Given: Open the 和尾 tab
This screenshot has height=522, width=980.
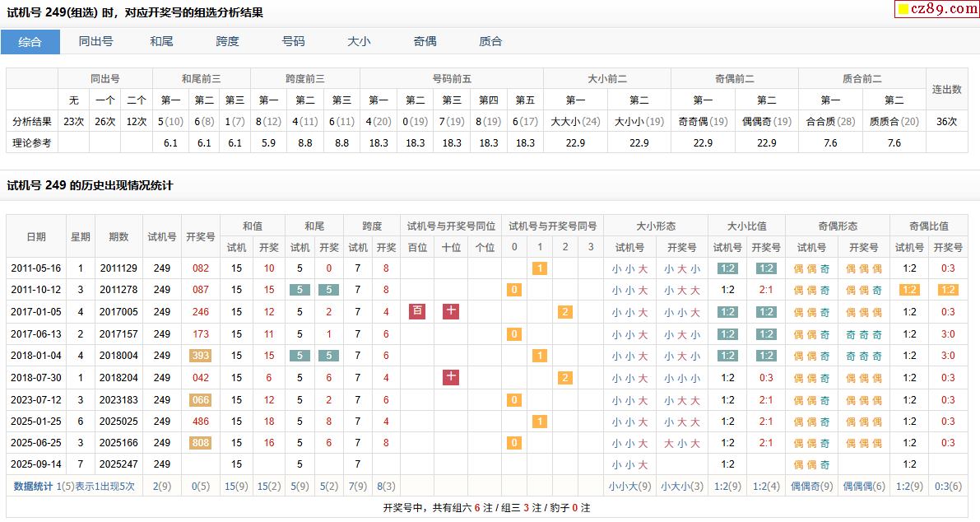Looking at the screenshot, I should click(x=161, y=42).
